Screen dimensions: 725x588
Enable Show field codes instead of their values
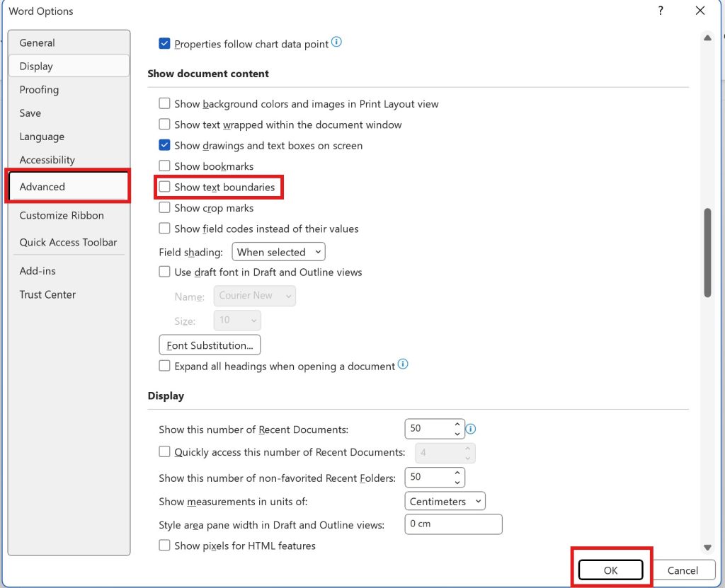click(x=164, y=229)
